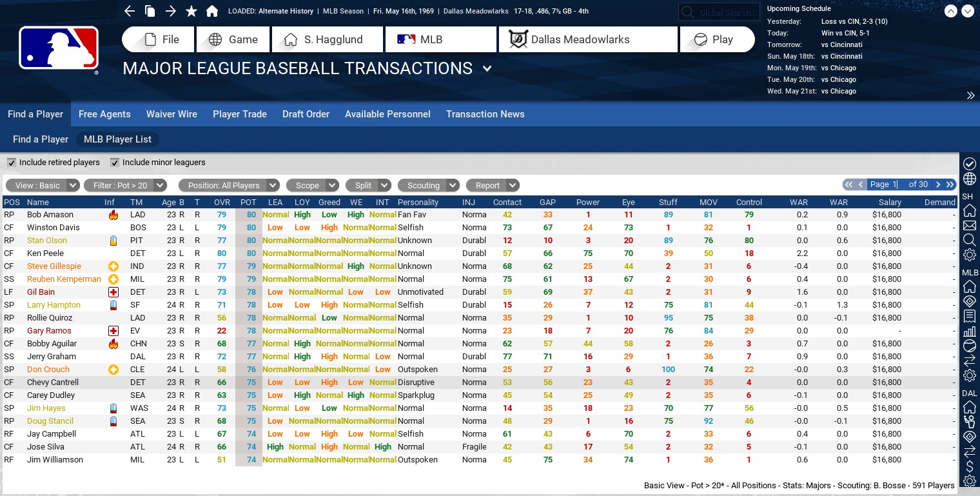Open the MLB league menu
980x496 pixels.
442,39
